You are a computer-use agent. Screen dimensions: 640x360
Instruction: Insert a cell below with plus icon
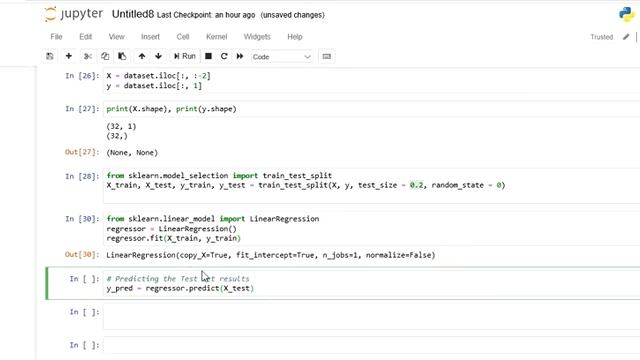pos(69,56)
